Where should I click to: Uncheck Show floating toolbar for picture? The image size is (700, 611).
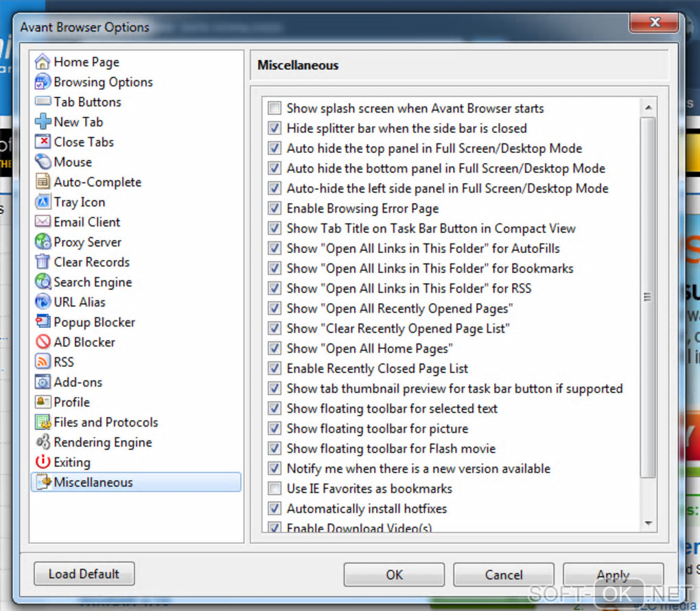tap(274, 428)
